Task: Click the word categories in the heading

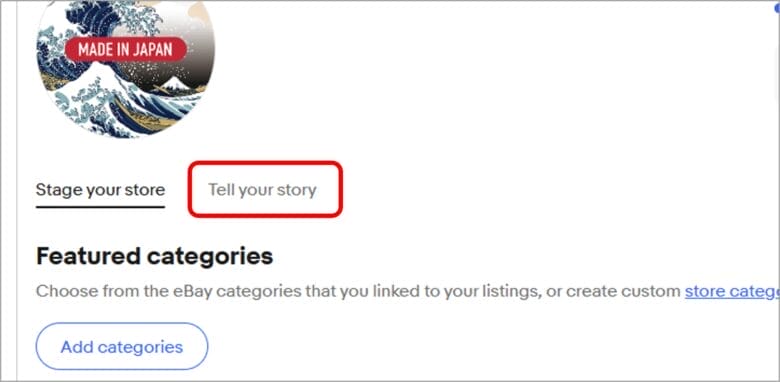Action: 209,257
